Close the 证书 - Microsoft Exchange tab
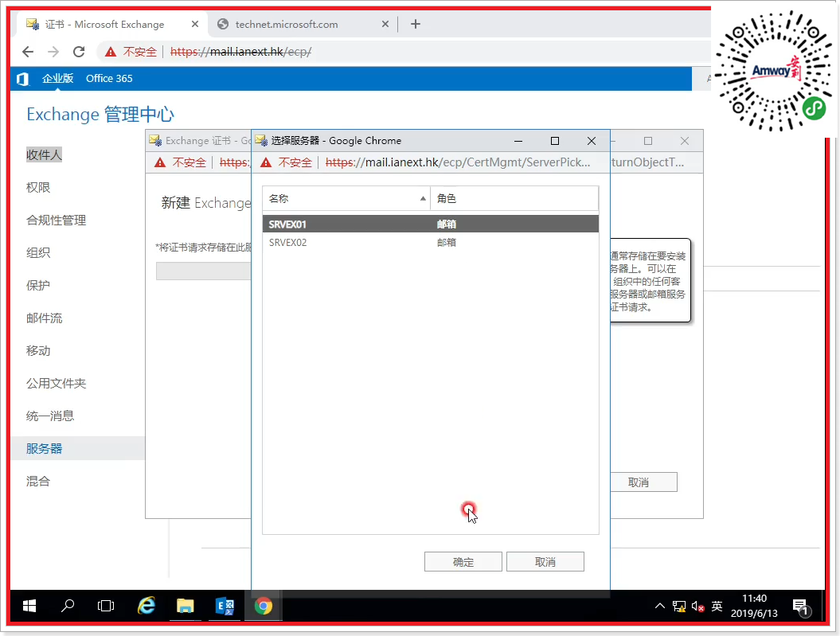Image resolution: width=840 pixels, height=636 pixels. pos(194,24)
